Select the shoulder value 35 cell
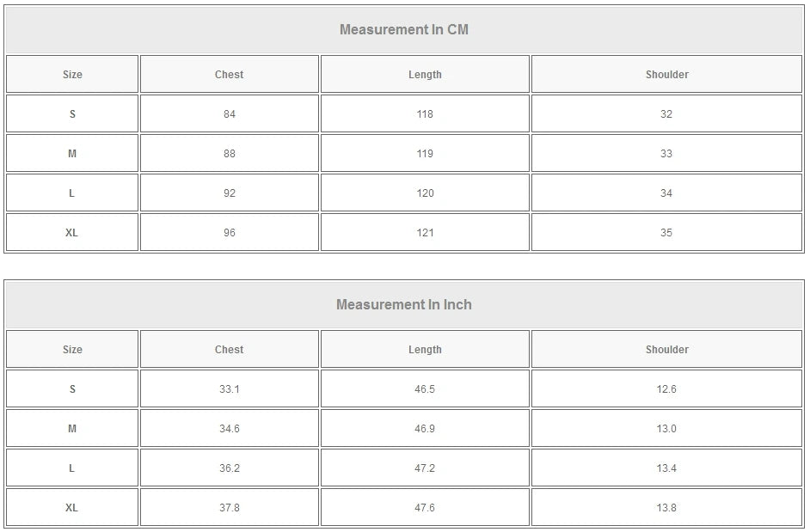Image resolution: width=810 pixels, height=532 pixels. 666,233
